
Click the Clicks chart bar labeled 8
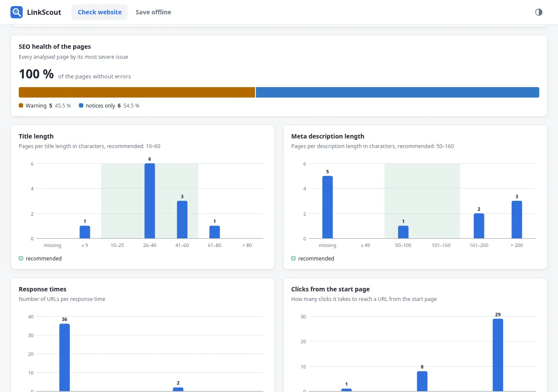coord(422,381)
